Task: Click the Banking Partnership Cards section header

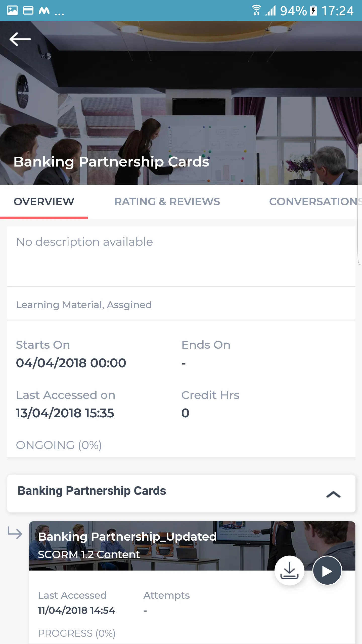Action: point(181,494)
